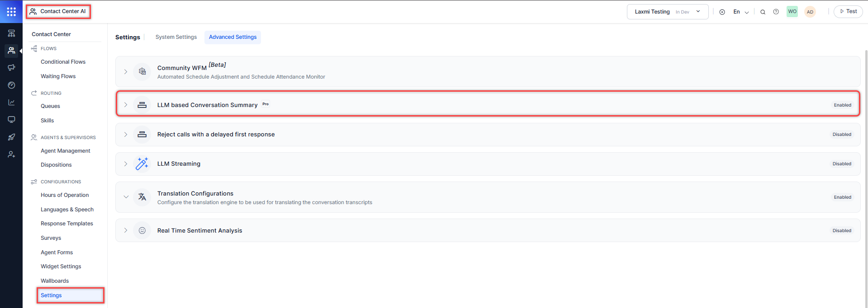The height and width of the screenshot is (308, 868).
Task: Switch to the System Settings tab
Action: pos(176,37)
